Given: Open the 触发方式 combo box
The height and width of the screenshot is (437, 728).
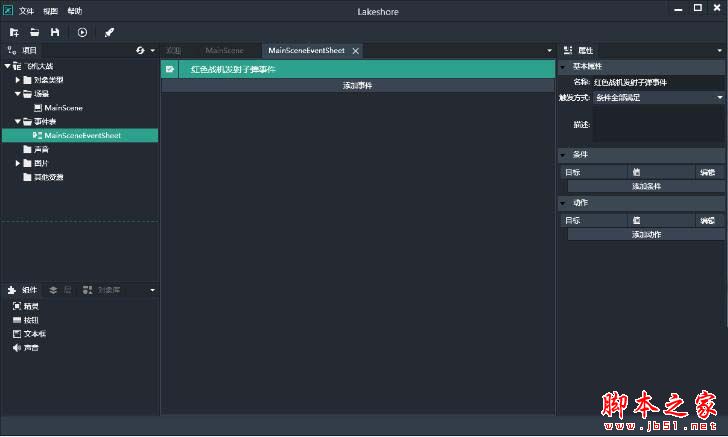Looking at the screenshot, I should [x=659, y=98].
